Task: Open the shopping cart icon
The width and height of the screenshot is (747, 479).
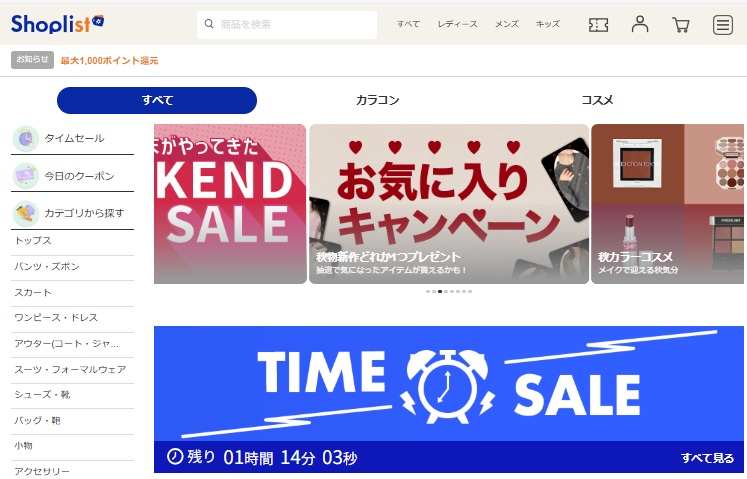Action: click(x=680, y=25)
